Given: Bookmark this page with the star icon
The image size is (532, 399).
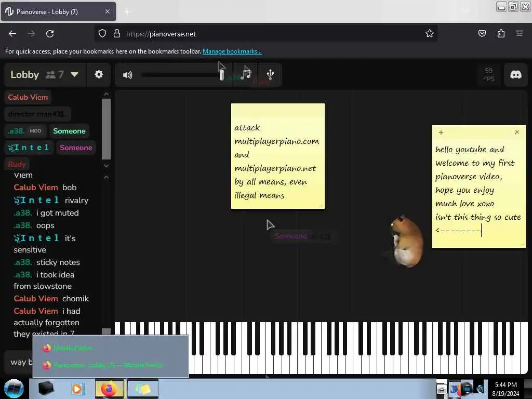Looking at the screenshot, I should click(x=430, y=34).
